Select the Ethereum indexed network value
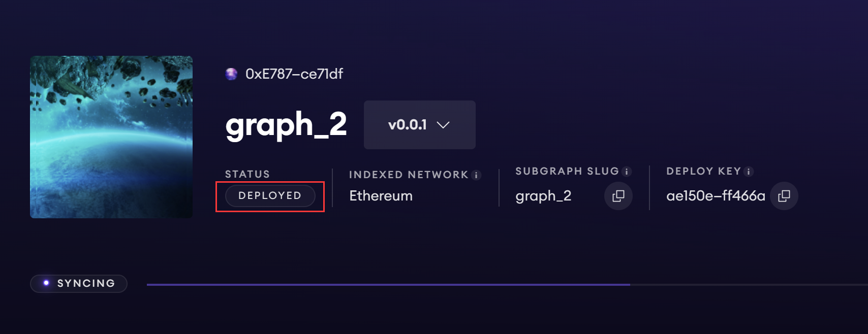This screenshot has width=868, height=334. 381,196
